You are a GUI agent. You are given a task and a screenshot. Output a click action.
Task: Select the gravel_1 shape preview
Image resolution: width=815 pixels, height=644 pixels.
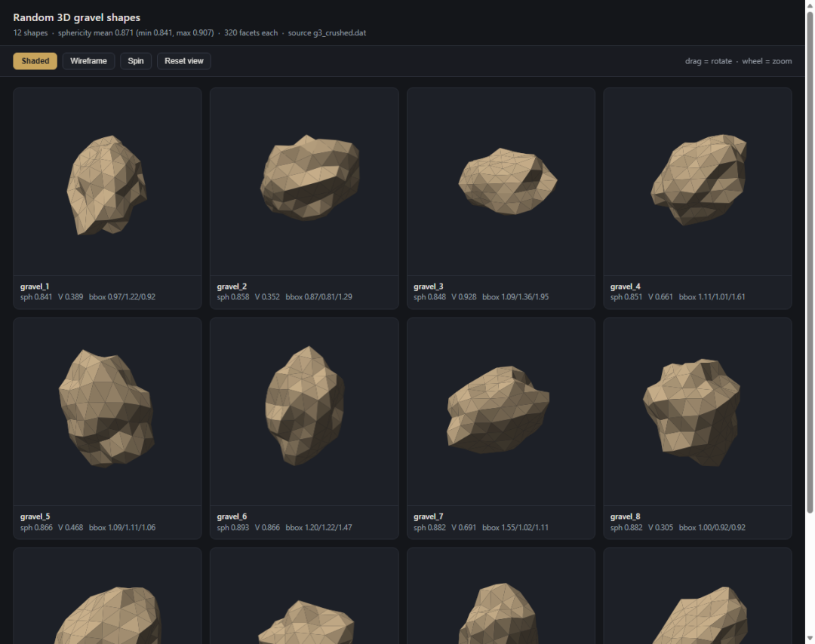[x=107, y=182]
